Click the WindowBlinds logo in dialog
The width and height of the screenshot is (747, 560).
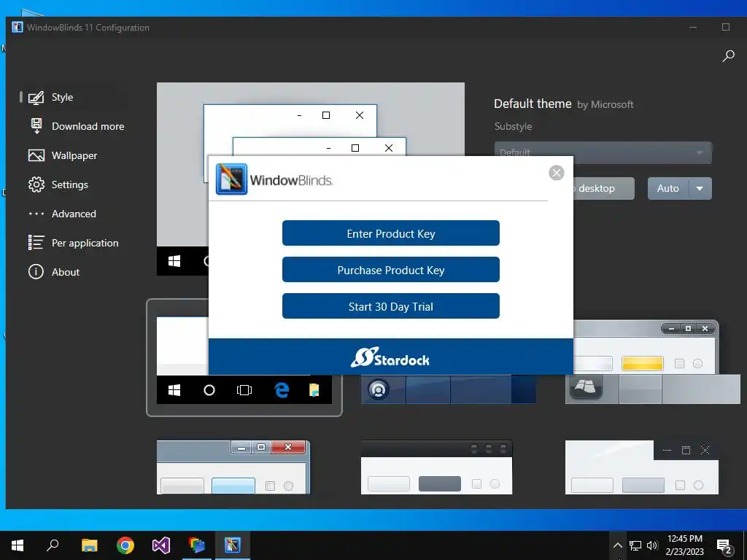231,179
